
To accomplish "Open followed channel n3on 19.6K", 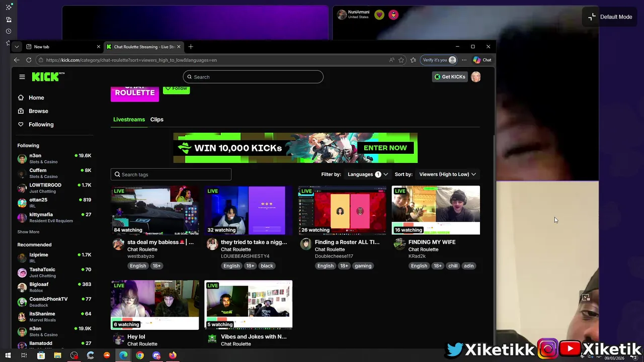I will pos(54,158).
